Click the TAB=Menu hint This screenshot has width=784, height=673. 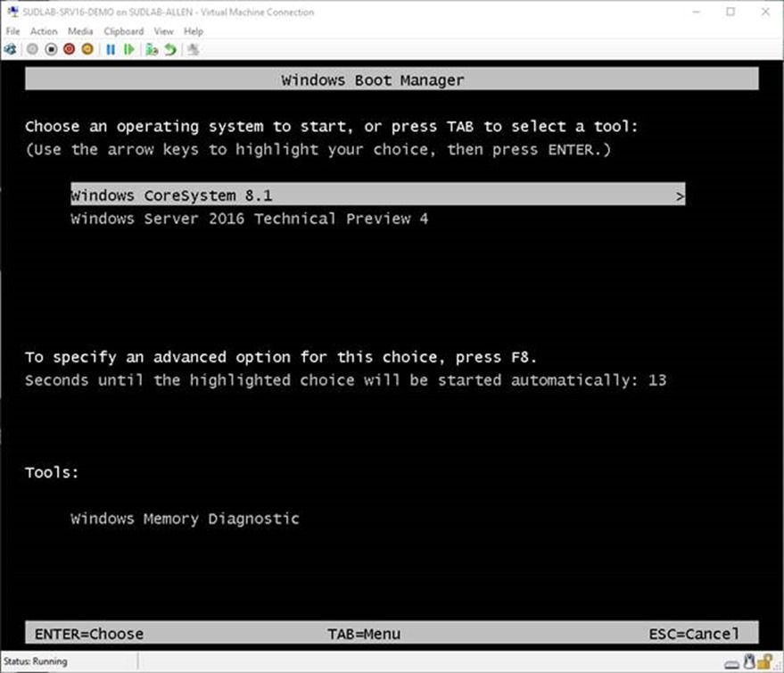pos(364,634)
